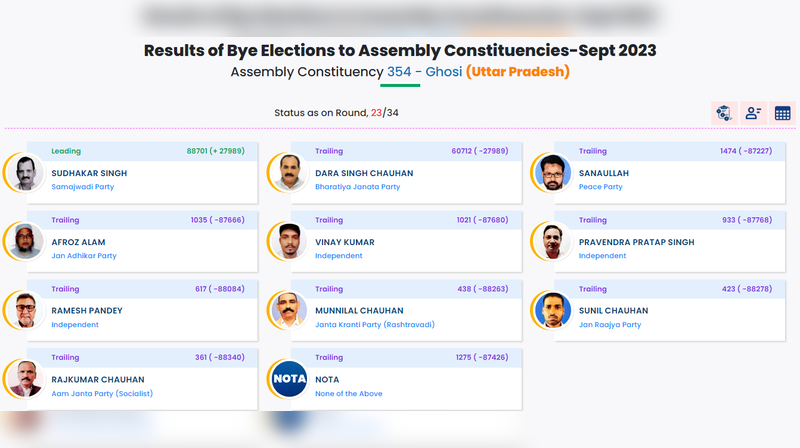Click Sudhakar Singh's candidate photo
Image resolution: width=800 pixels, height=448 pixels.
tap(27, 173)
